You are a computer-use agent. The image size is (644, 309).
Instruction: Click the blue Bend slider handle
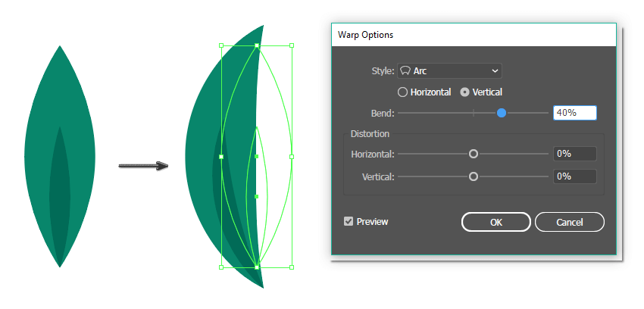(502, 113)
